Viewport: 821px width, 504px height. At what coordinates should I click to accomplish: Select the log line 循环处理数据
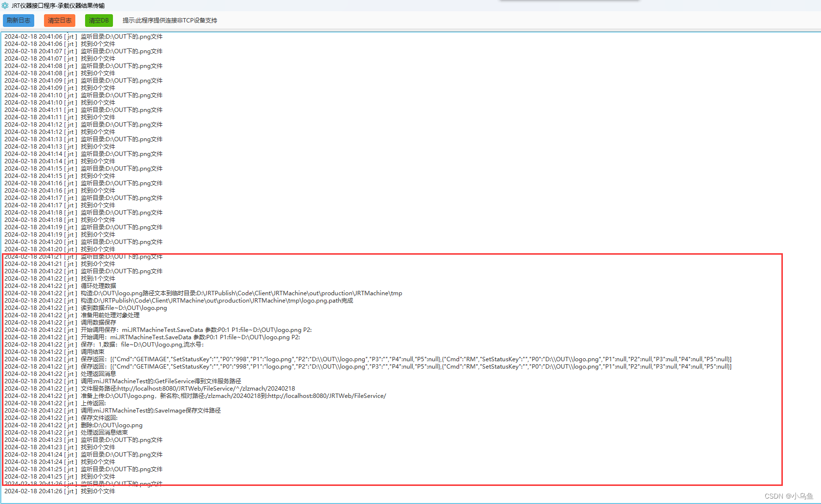60,286
